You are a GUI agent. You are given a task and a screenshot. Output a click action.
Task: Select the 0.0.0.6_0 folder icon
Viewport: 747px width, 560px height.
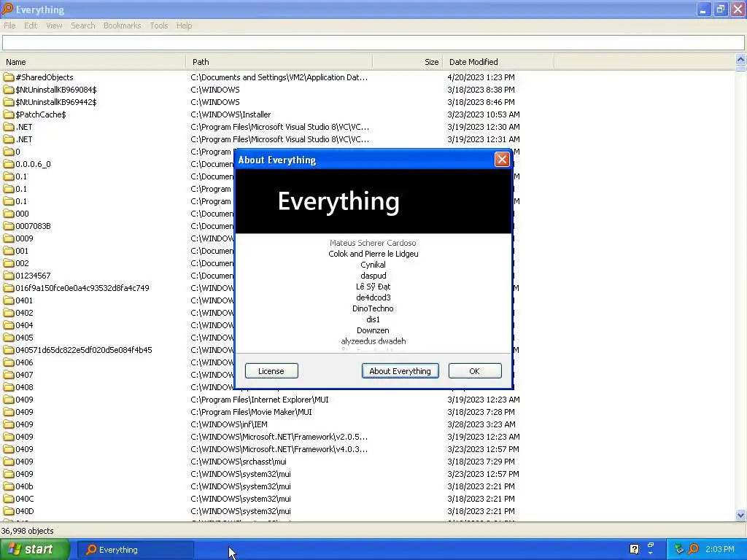pos(9,164)
